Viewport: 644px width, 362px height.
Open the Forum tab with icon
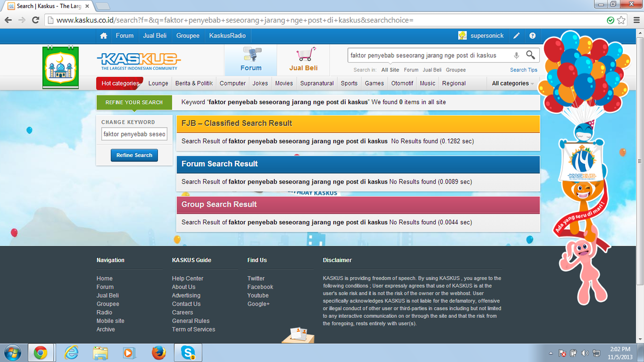251,60
